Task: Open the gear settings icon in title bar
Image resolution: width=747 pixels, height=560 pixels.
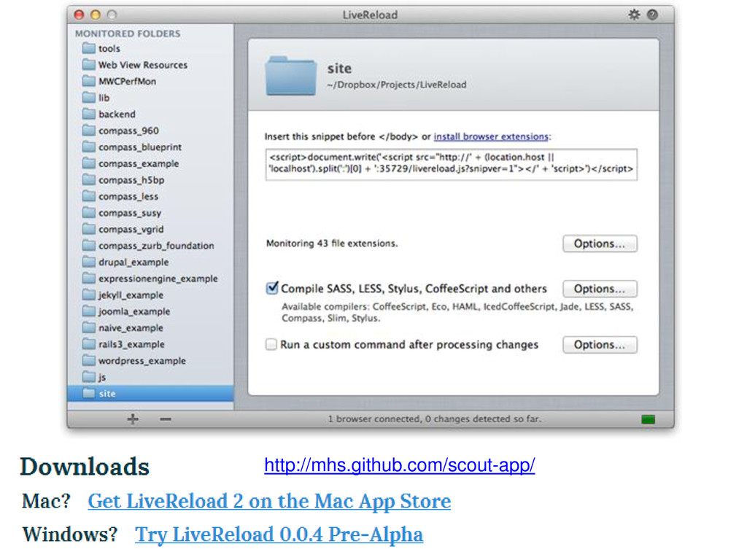Action: (634, 15)
